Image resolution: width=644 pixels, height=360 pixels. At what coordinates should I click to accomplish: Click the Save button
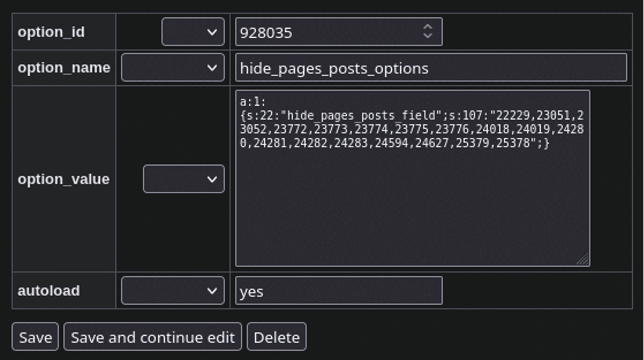[35, 336]
